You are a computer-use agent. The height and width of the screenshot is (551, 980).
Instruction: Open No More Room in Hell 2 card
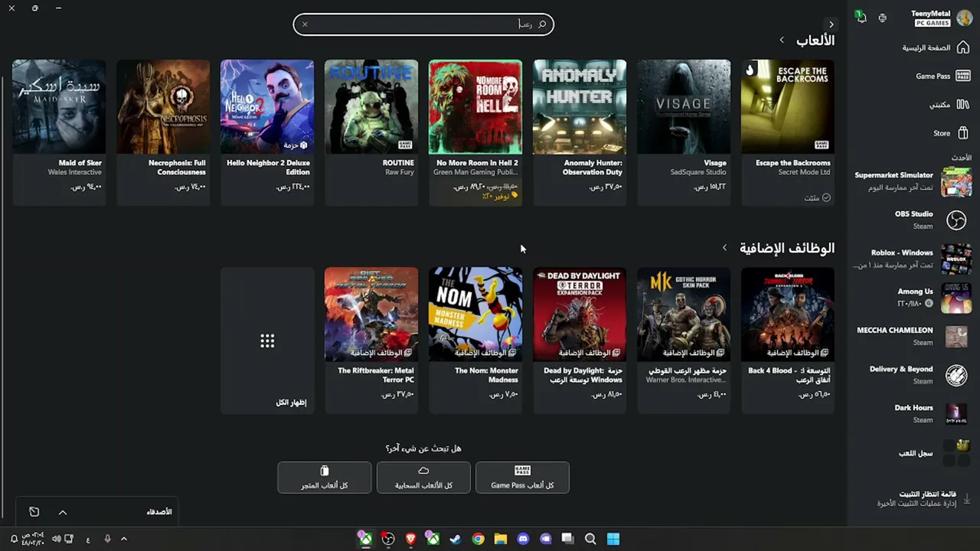pyautogui.click(x=475, y=132)
